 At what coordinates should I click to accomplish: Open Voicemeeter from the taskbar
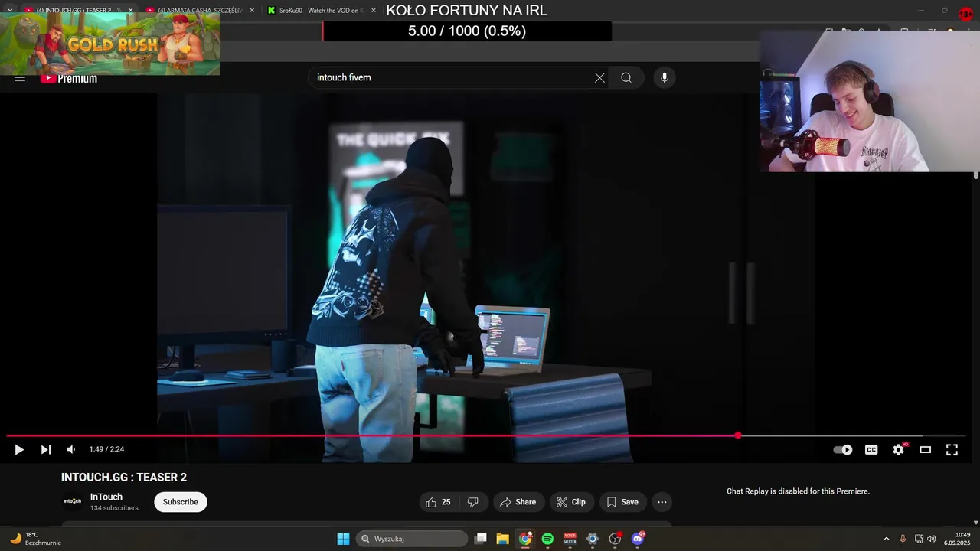(x=570, y=539)
